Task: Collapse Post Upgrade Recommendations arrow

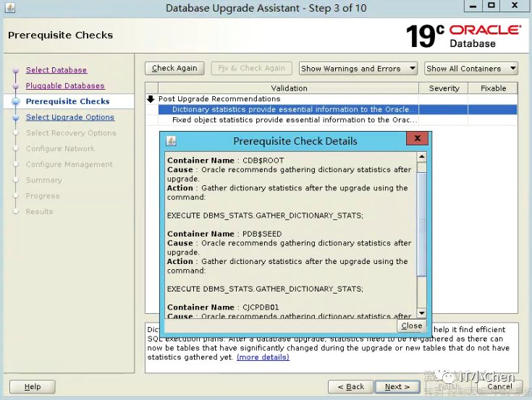Action: pos(151,99)
